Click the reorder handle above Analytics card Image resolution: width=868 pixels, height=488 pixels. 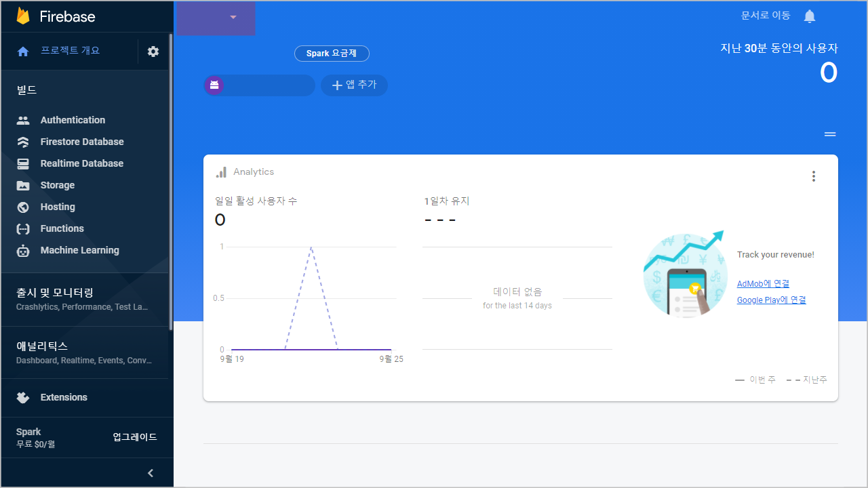coord(830,134)
